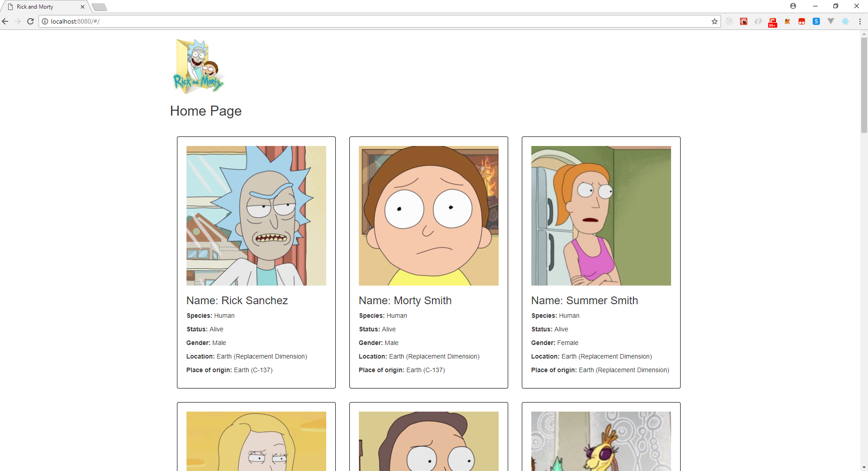Open the Vue devtools extension
868x471 pixels.
click(x=831, y=21)
